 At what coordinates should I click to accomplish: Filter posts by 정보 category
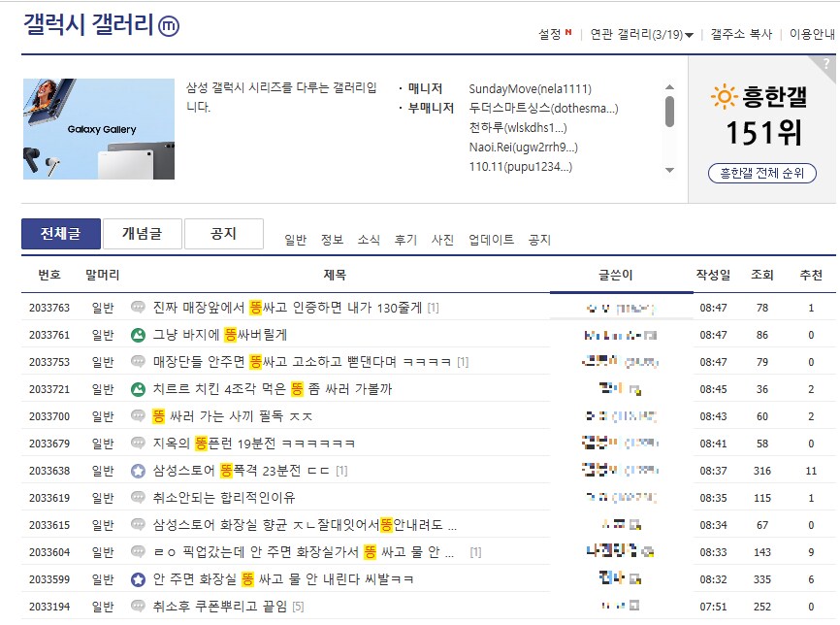click(x=332, y=240)
